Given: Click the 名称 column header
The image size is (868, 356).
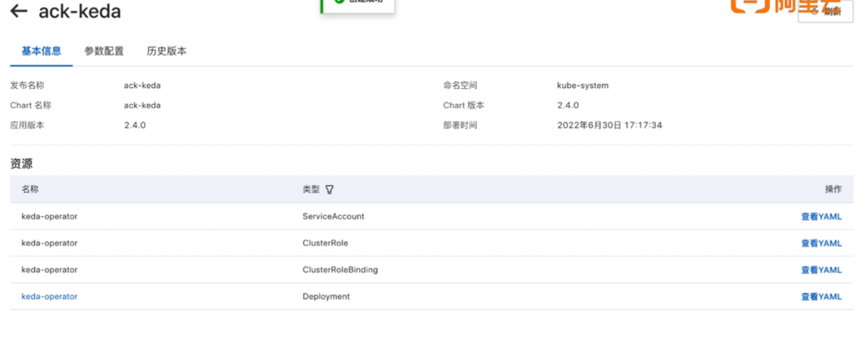Looking at the screenshot, I should [x=31, y=189].
